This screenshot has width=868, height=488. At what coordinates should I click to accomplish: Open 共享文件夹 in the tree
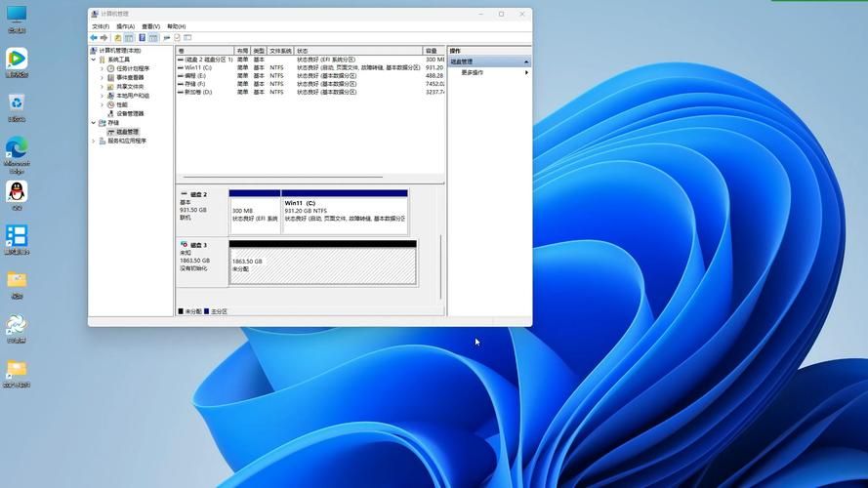(x=126, y=86)
